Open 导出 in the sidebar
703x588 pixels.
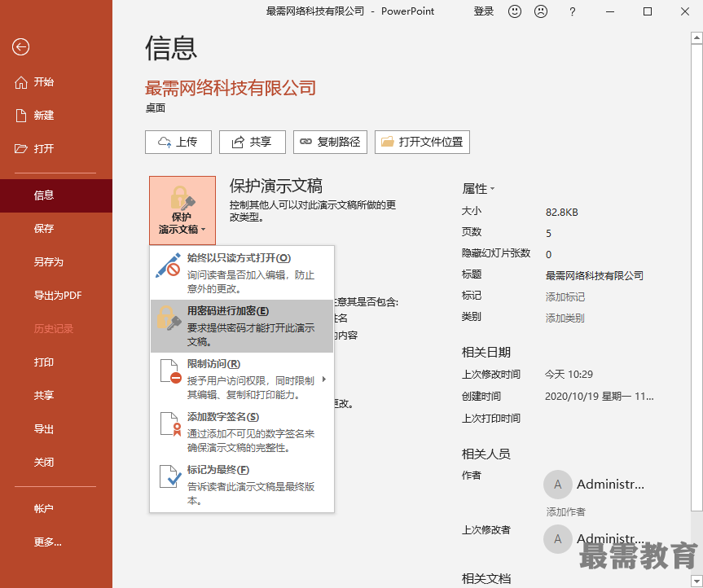pyautogui.click(x=56, y=429)
